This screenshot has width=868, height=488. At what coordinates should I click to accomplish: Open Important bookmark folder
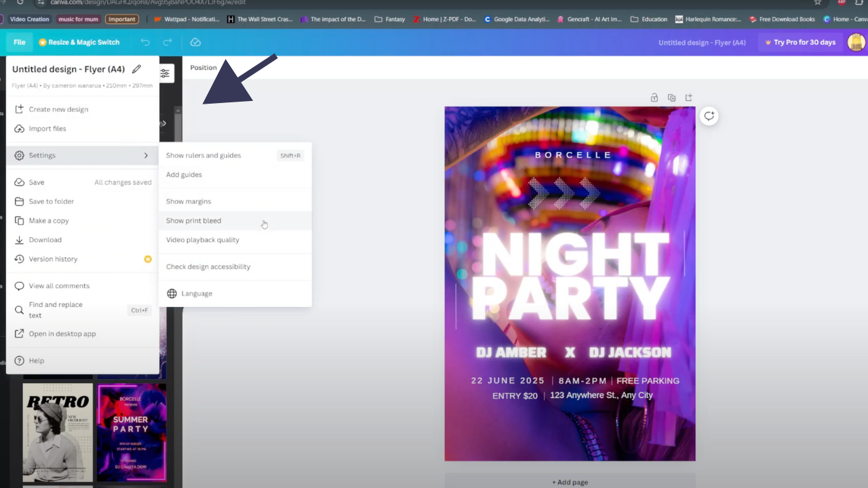point(122,19)
